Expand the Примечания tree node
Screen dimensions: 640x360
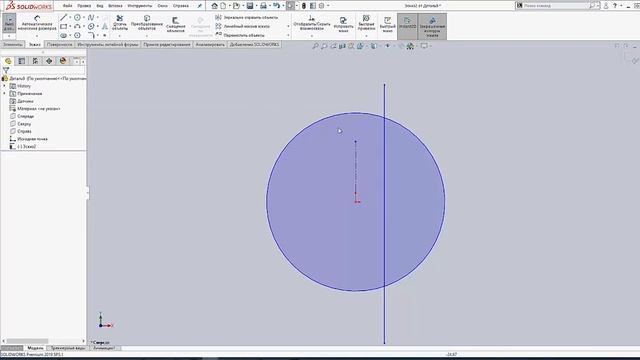pyautogui.click(x=4, y=93)
